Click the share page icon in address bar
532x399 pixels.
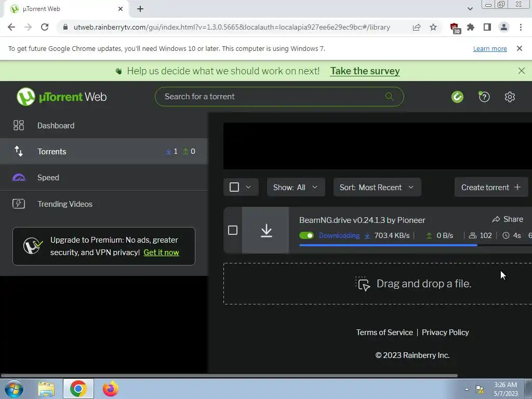[x=417, y=27]
